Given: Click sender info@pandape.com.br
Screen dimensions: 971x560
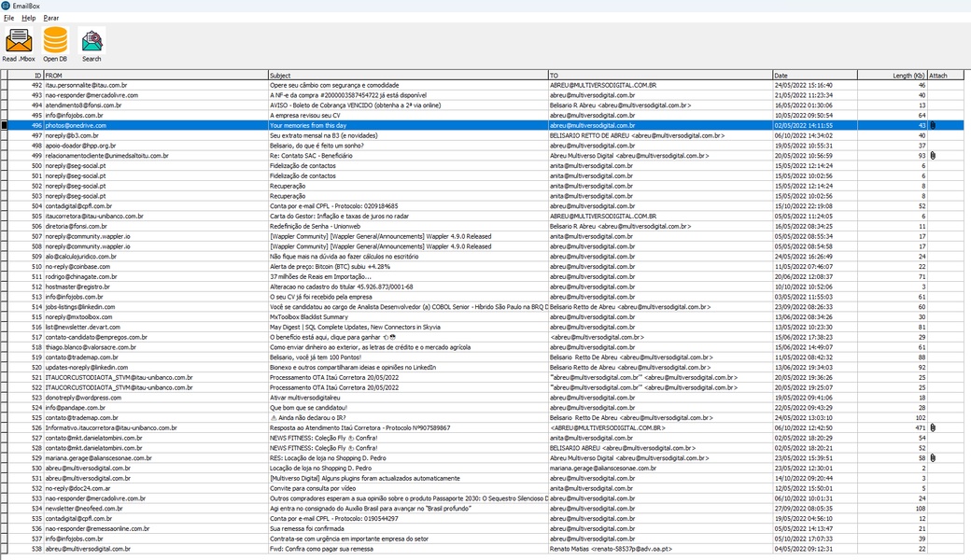Looking at the screenshot, I should pos(75,408).
